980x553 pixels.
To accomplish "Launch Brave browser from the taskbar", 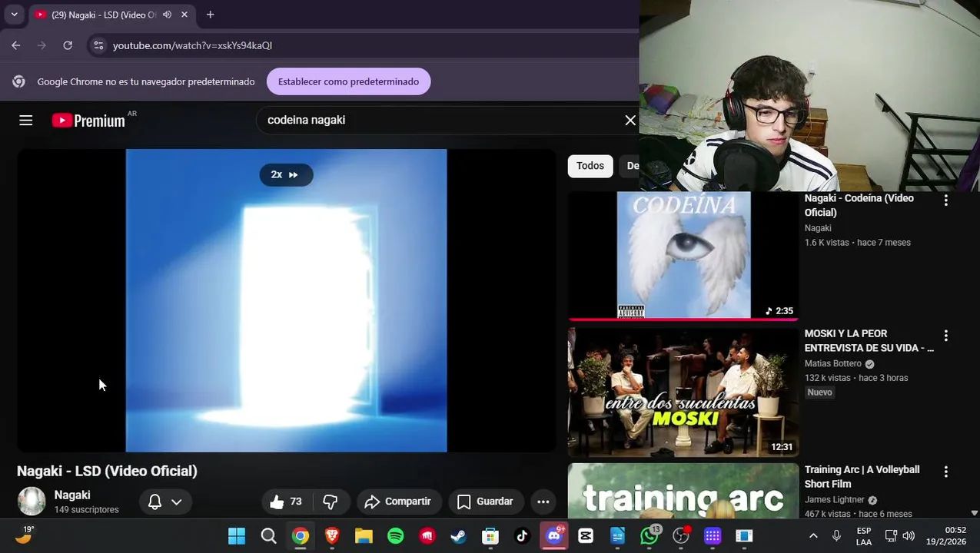I will click(x=332, y=536).
